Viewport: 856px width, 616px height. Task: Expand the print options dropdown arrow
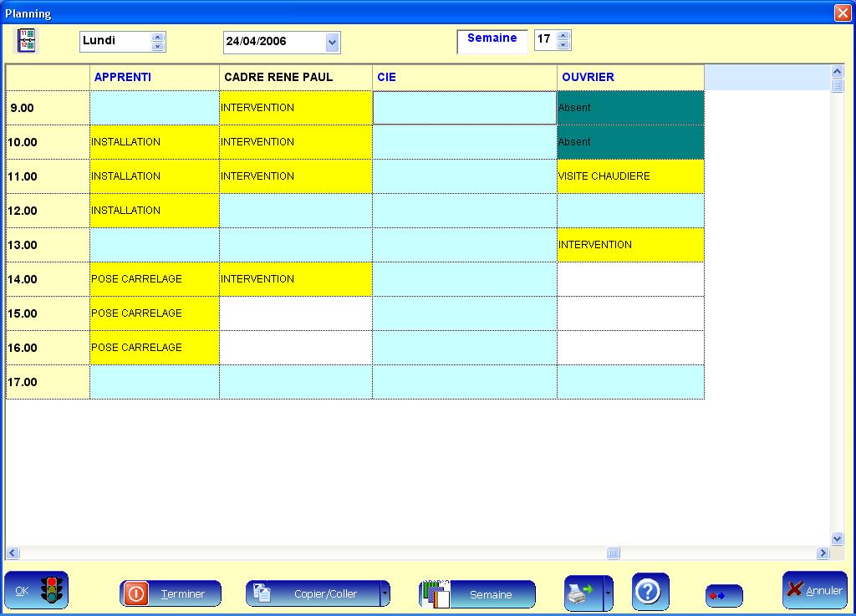click(x=608, y=593)
